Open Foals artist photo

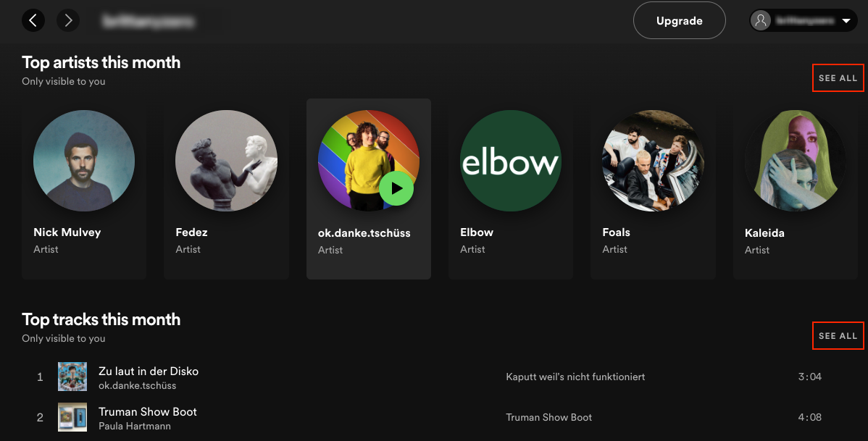coord(654,161)
